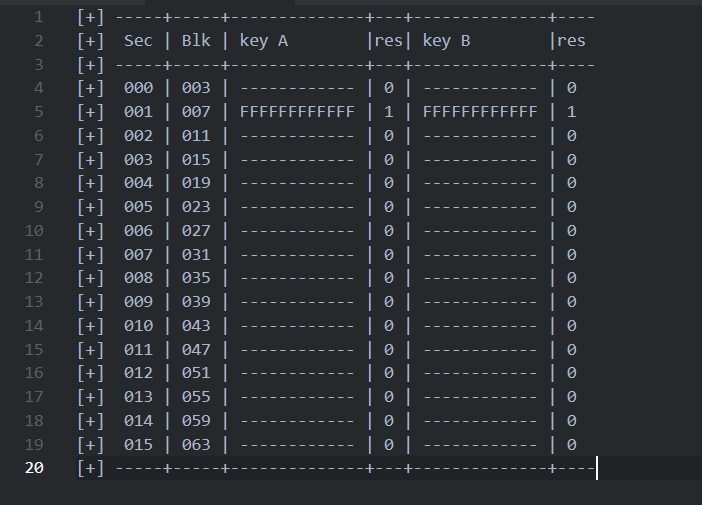Viewport: 702px width, 505px height.
Task: Click block value 003 in the first row
Action: [196, 88]
